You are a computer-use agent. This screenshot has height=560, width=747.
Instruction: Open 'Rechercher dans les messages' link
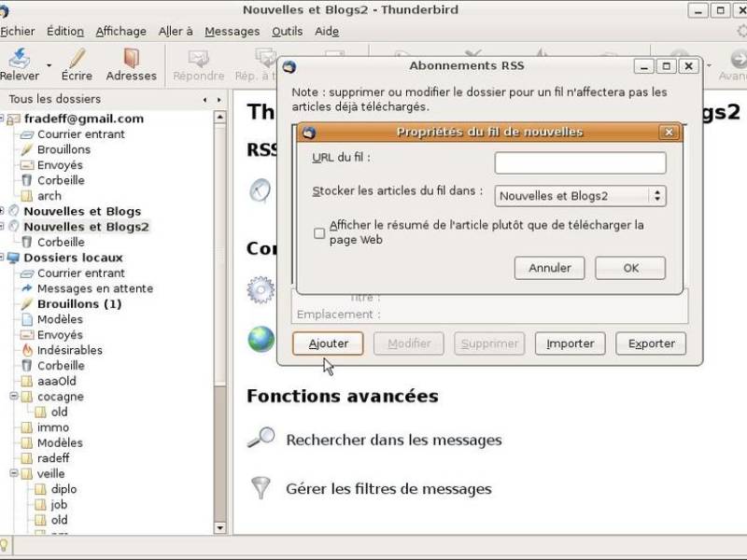393,440
